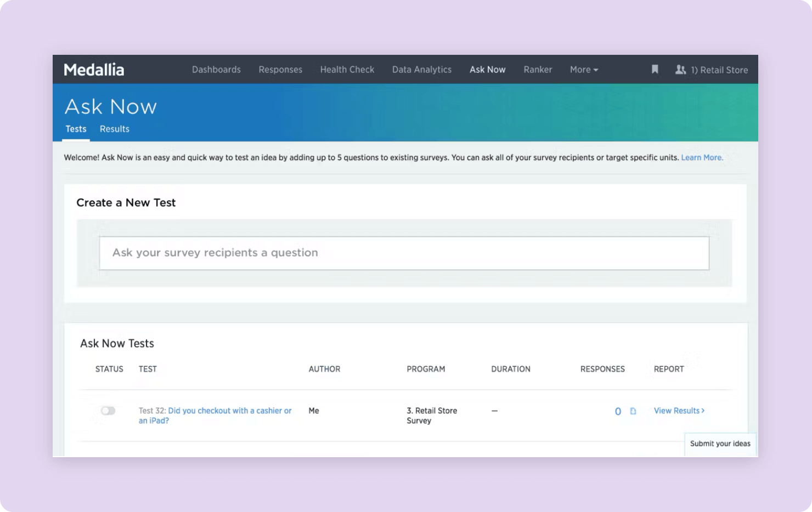
Task: Go to Responses in the navigation bar
Action: pos(280,70)
